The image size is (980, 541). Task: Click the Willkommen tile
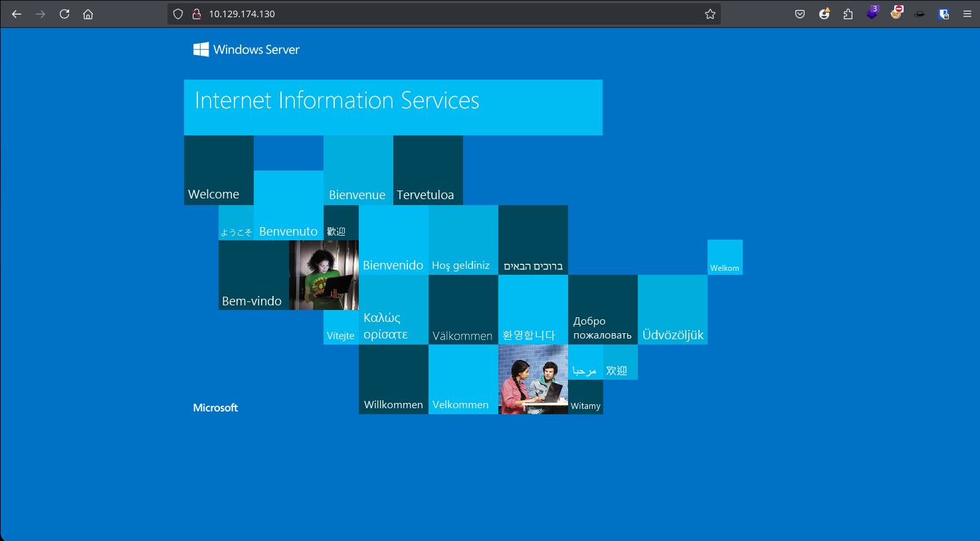[393, 379]
